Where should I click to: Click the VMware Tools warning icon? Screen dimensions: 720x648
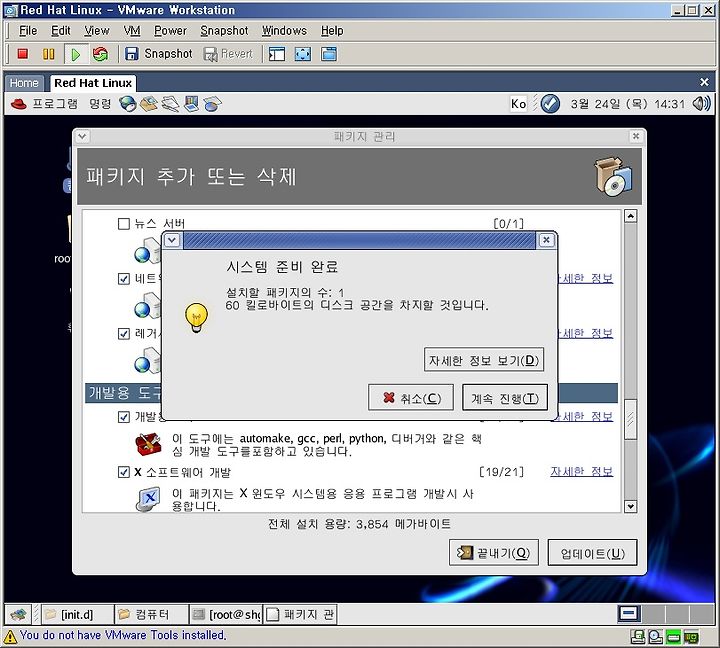(10, 636)
